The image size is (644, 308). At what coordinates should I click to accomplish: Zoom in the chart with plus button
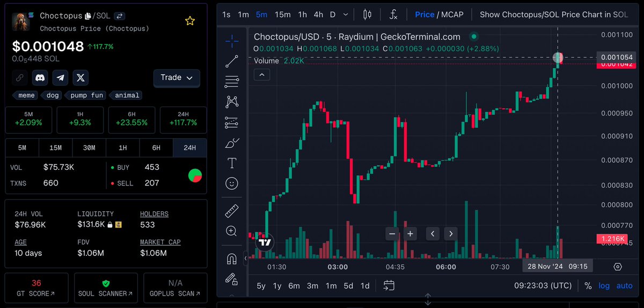click(410, 233)
